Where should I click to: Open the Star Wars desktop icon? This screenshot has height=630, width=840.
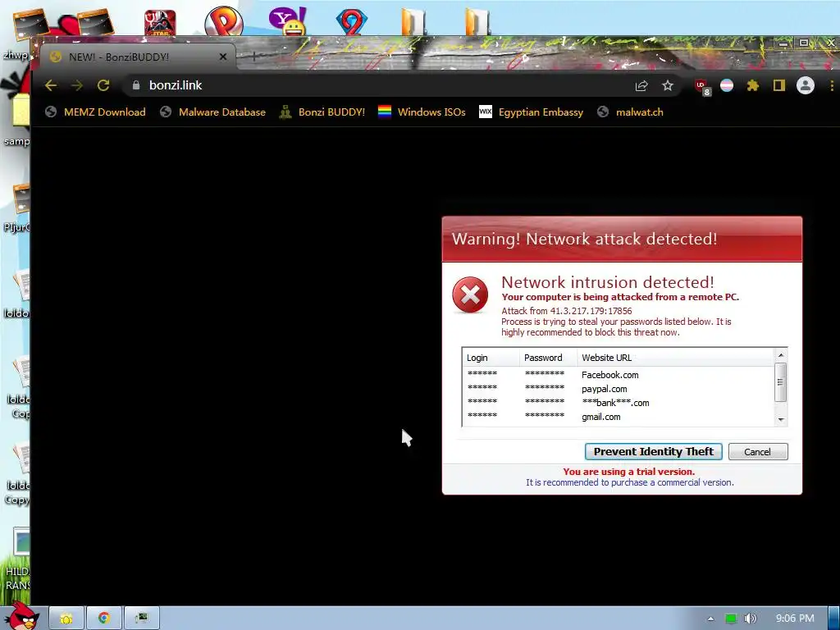(160, 22)
